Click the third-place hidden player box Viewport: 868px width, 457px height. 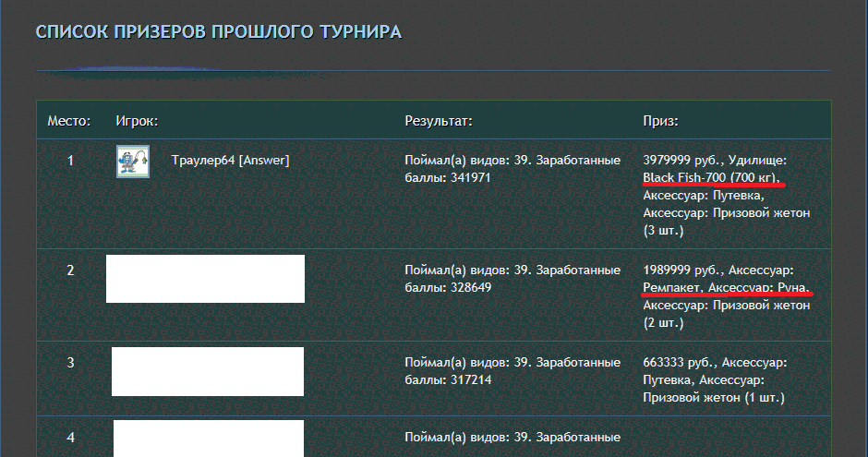coord(208,371)
